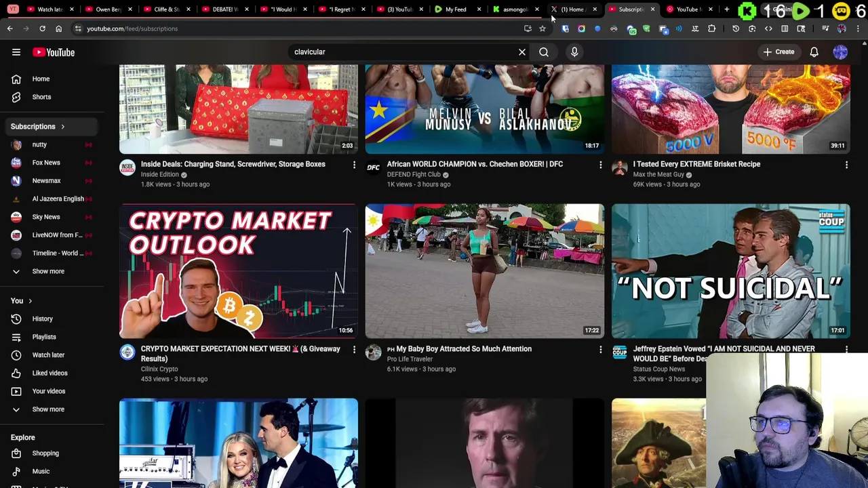Open History in sidebar

pyautogui.click(x=52, y=319)
